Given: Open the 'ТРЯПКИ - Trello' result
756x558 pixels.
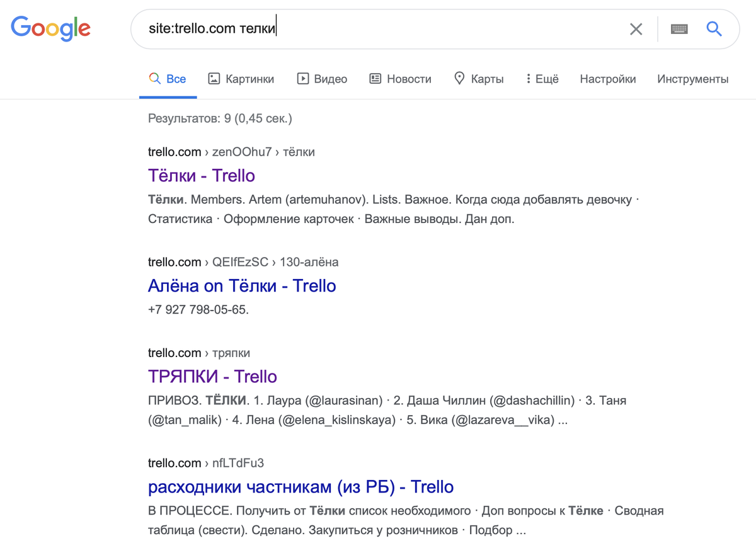Looking at the screenshot, I should click(212, 377).
